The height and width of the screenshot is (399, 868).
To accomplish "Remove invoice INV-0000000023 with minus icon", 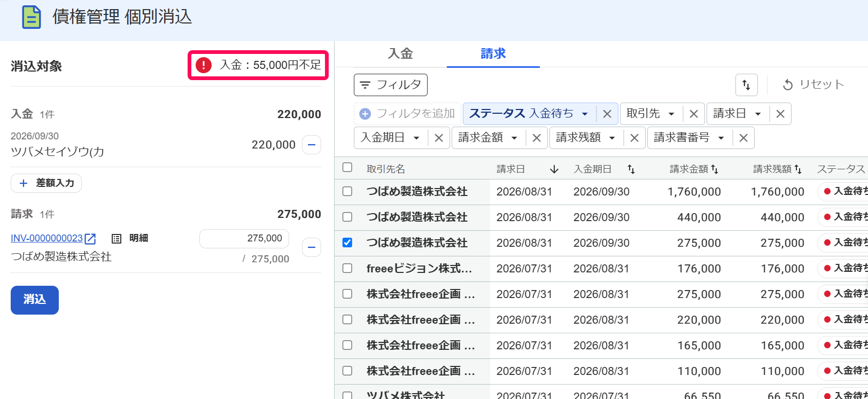I will pos(312,247).
